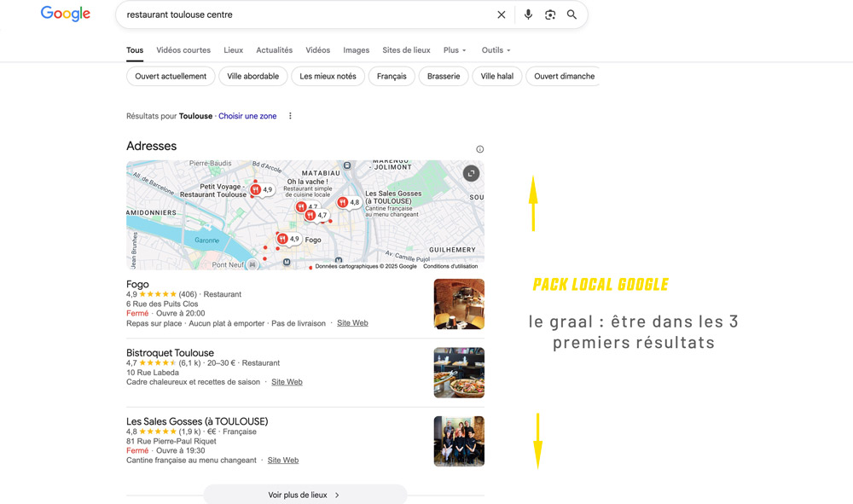The image size is (853, 504).
Task: Open the Outils dropdown
Action: (496, 49)
